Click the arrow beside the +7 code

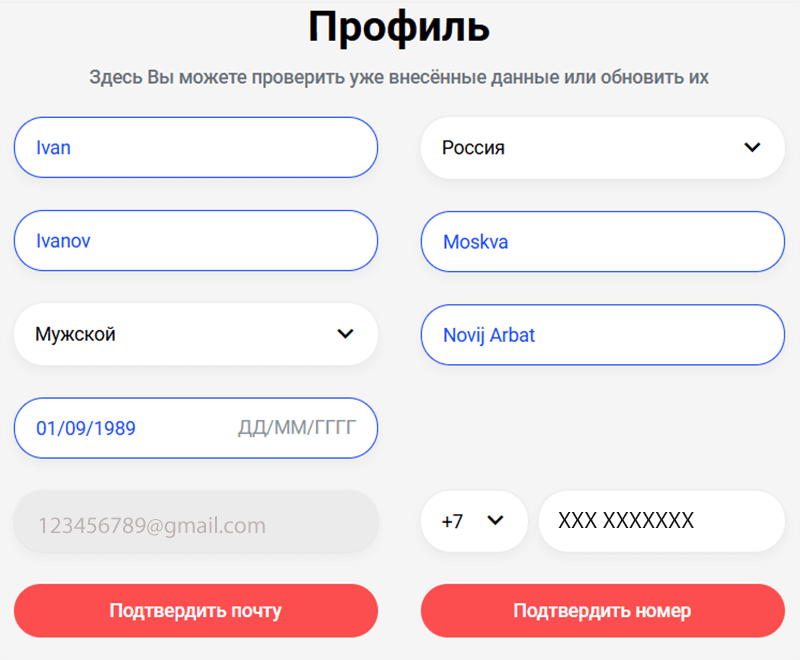click(496, 521)
